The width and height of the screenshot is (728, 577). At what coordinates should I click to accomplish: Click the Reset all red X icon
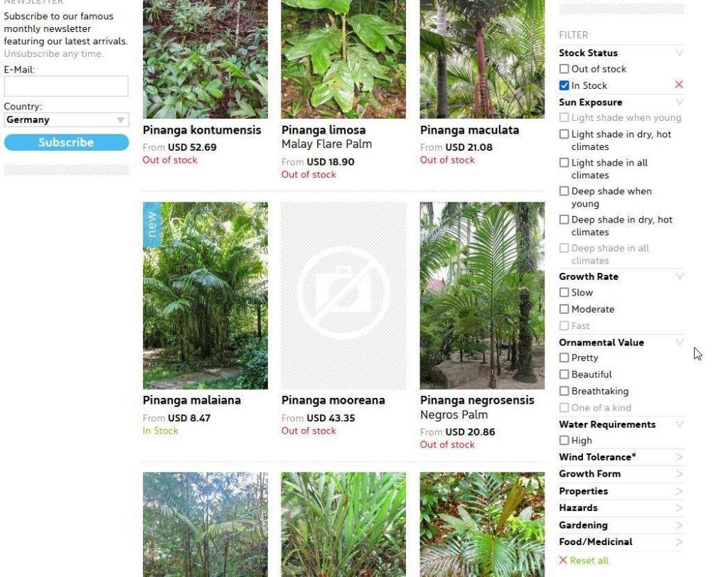coord(563,560)
